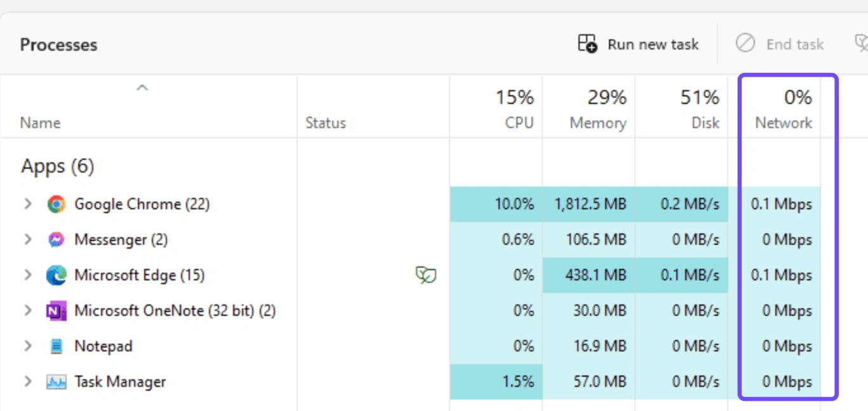Click OneNote's 30.0 MB memory value

[x=600, y=311]
